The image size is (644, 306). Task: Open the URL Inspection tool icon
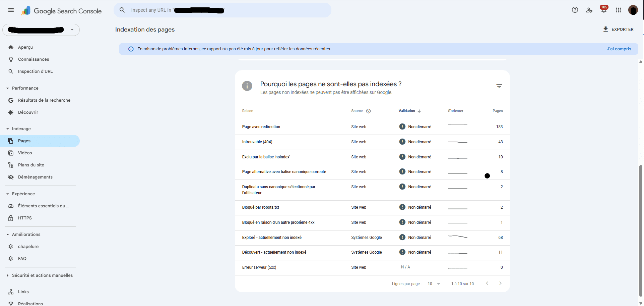[x=11, y=71]
